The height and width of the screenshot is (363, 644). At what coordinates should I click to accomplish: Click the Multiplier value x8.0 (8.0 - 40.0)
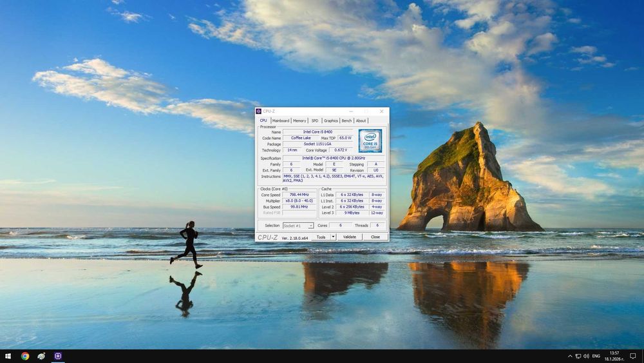click(299, 201)
